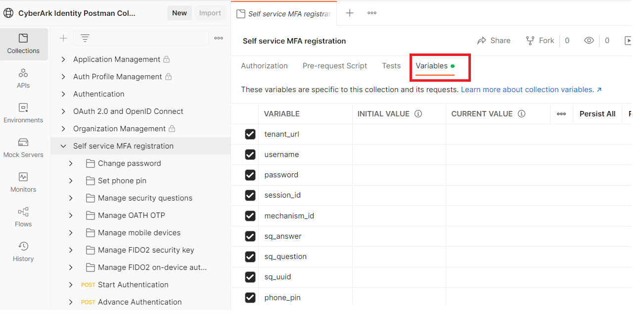Switch to the Tests tab
644x314 pixels.
391,66
